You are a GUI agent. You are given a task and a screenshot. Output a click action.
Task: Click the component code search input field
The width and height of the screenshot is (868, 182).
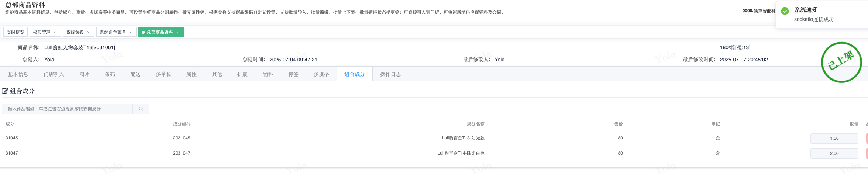(68, 109)
